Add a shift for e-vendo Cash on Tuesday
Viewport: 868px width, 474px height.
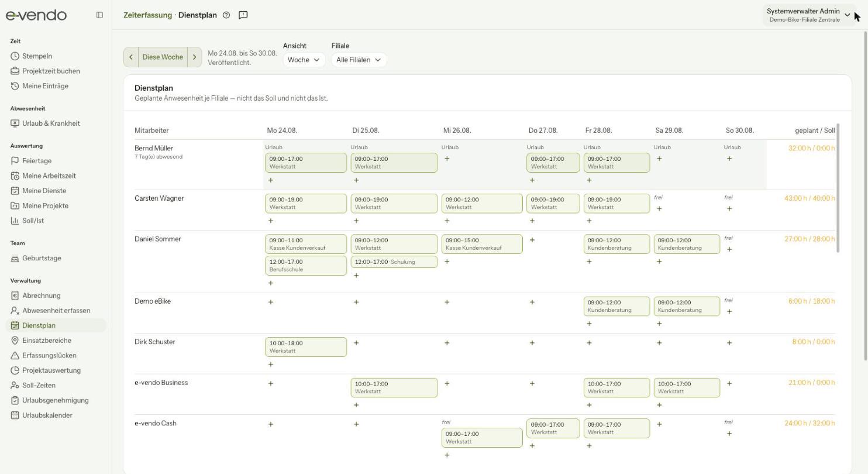pos(356,424)
